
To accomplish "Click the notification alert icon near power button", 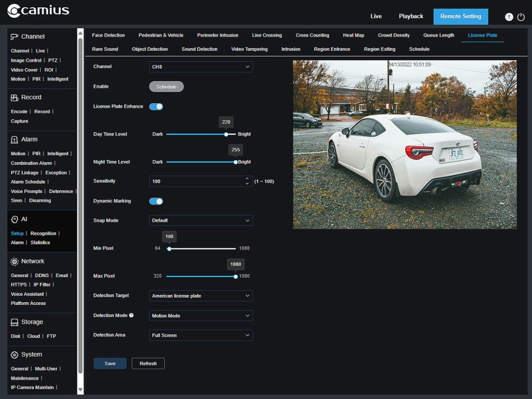I will 509,17.
